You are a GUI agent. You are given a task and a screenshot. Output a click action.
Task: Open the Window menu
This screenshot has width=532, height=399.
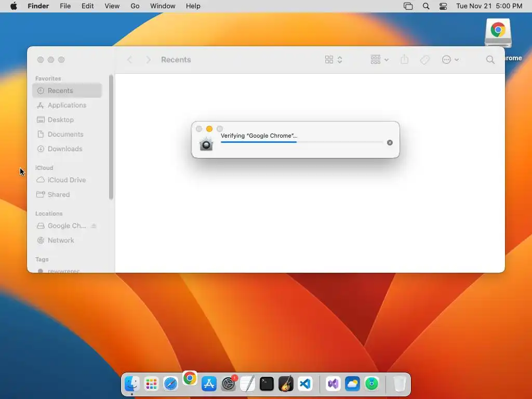[163, 6]
